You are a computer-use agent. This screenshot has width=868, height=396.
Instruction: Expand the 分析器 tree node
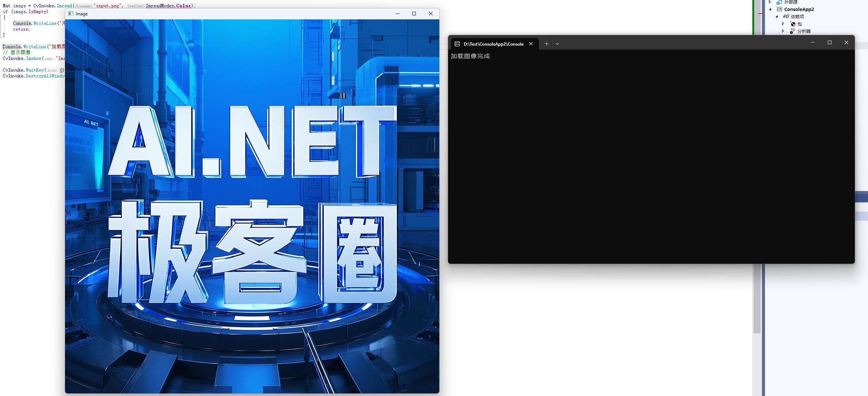tap(783, 31)
